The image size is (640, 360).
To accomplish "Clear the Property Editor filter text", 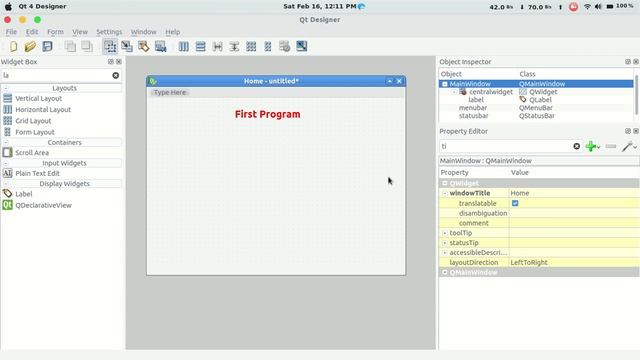I will click(x=576, y=146).
